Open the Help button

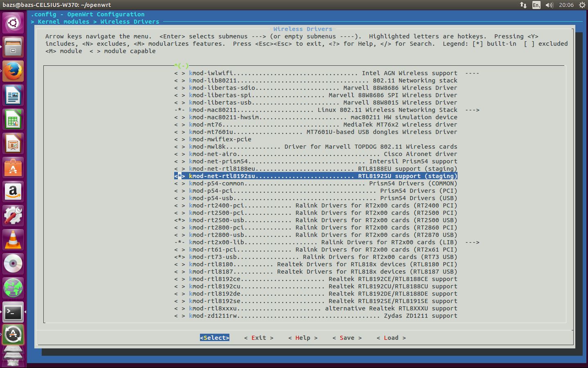(303, 338)
